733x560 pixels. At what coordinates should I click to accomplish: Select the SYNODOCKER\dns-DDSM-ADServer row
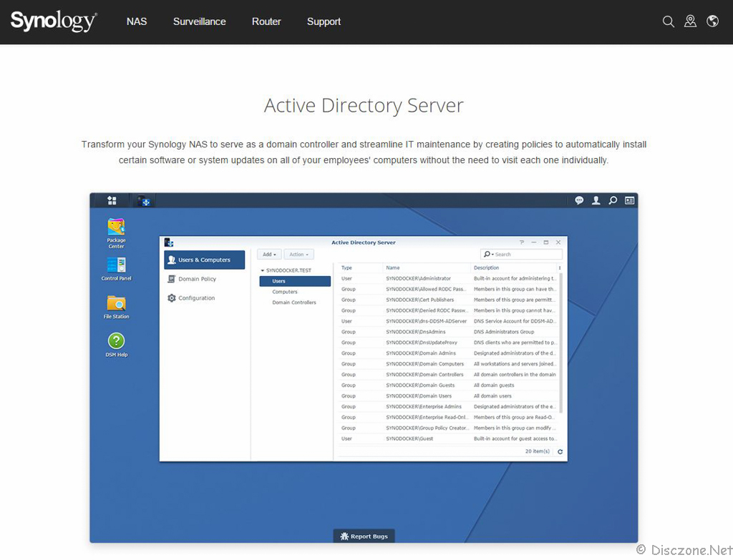point(448,321)
